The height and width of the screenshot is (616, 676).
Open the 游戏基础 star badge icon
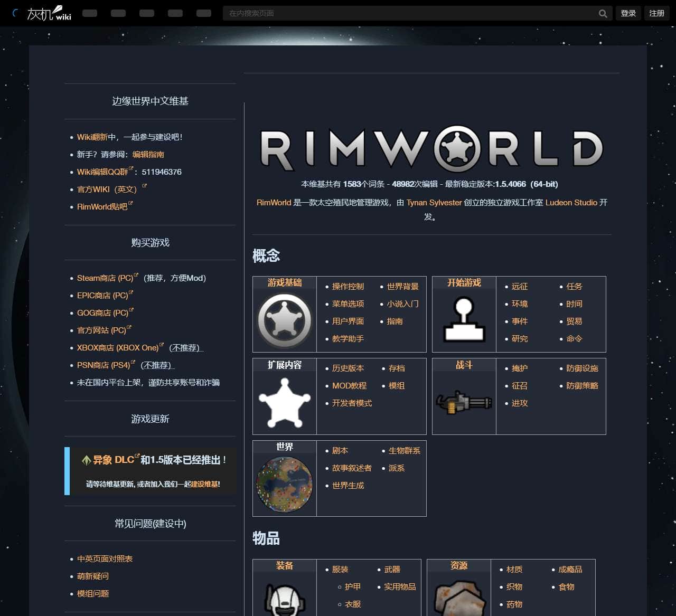point(284,320)
